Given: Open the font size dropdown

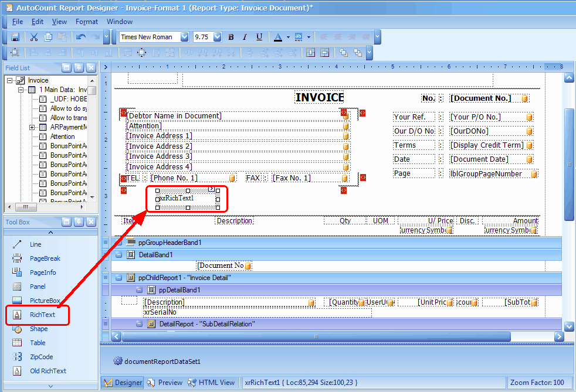Looking at the screenshot, I should 217,37.
